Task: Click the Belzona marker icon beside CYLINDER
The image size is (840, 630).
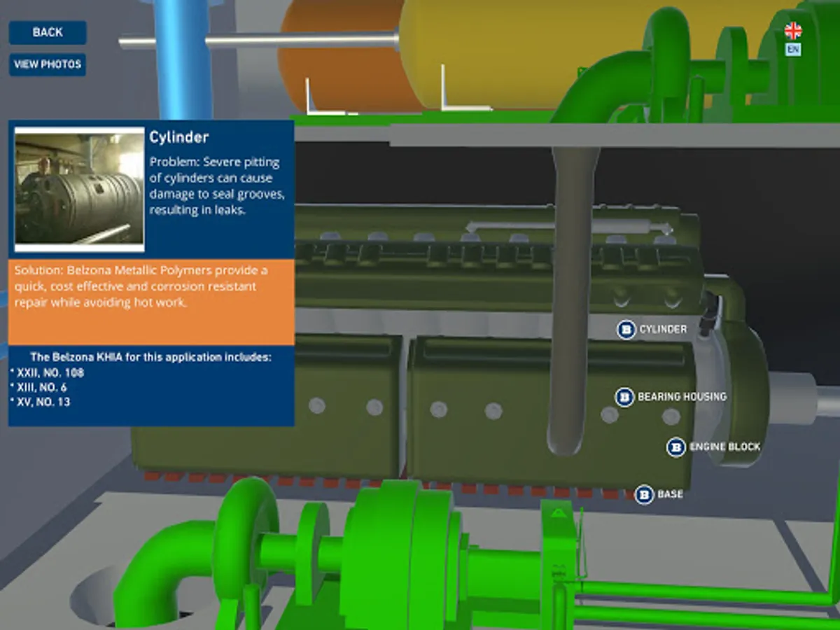Action: 626,329
